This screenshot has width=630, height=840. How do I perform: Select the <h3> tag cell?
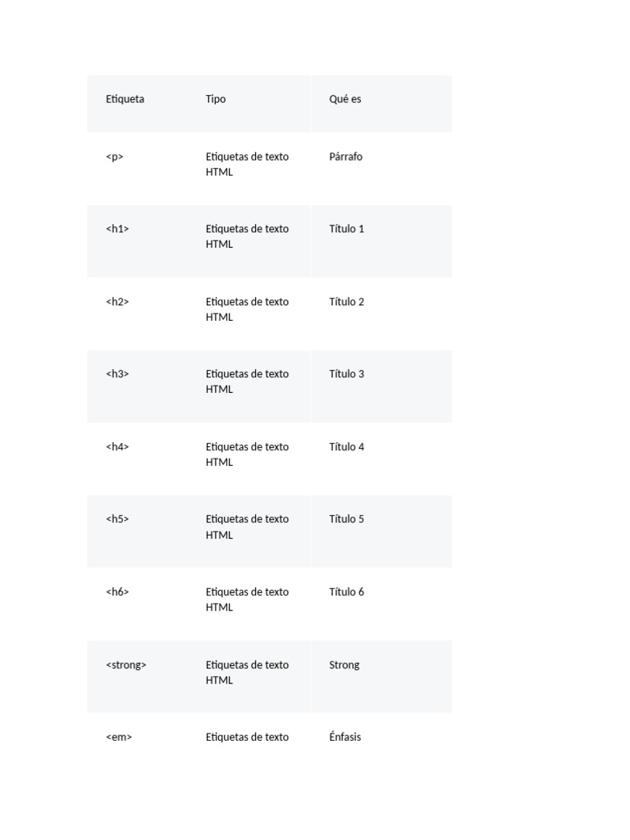coord(117,374)
